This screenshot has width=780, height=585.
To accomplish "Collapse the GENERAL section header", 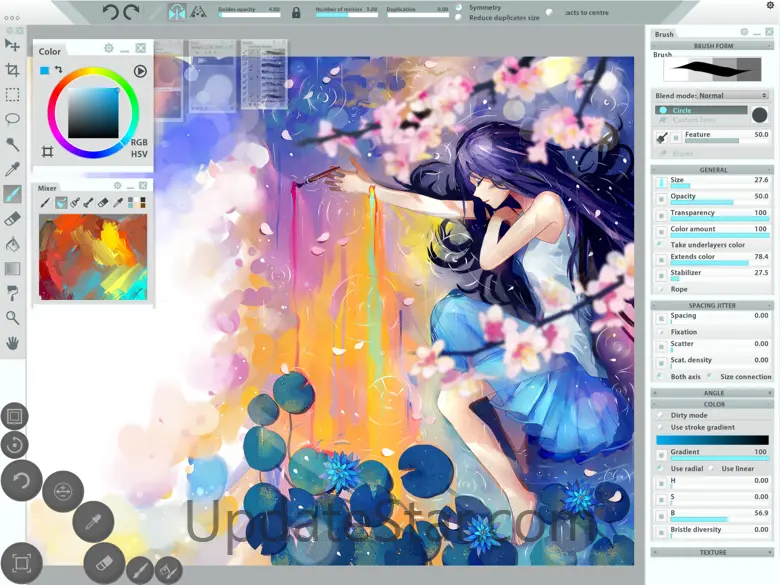I will point(712,170).
